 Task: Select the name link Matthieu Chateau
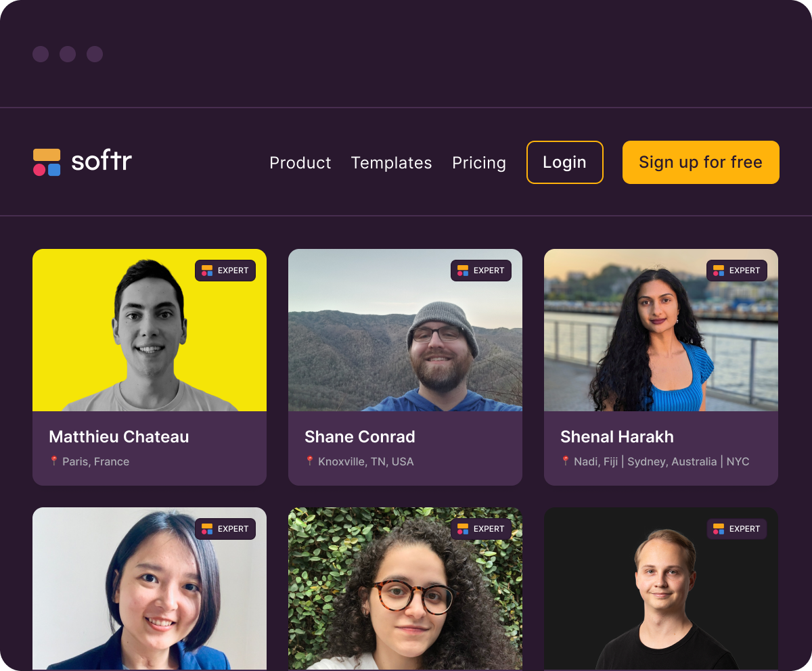tap(118, 436)
